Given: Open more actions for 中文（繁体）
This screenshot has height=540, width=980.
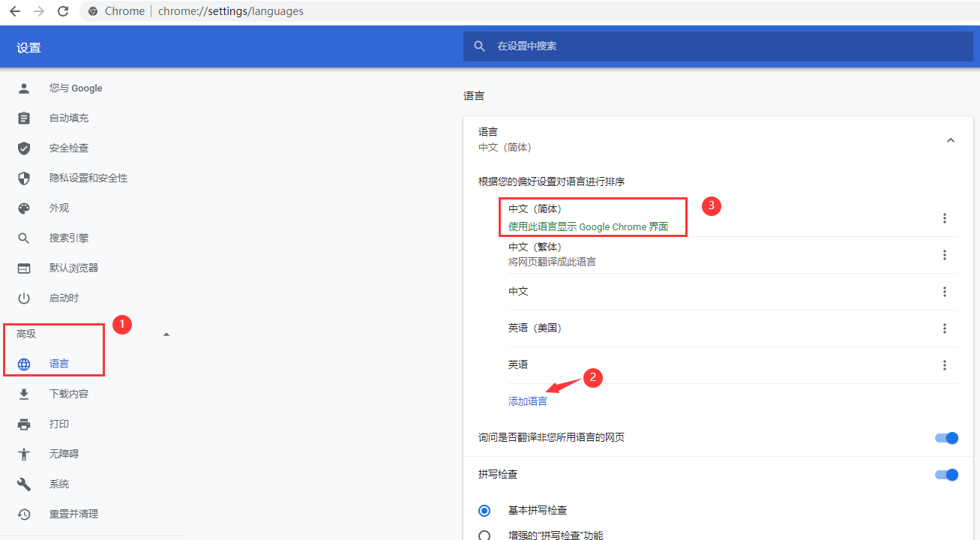Looking at the screenshot, I should point(945,255).
